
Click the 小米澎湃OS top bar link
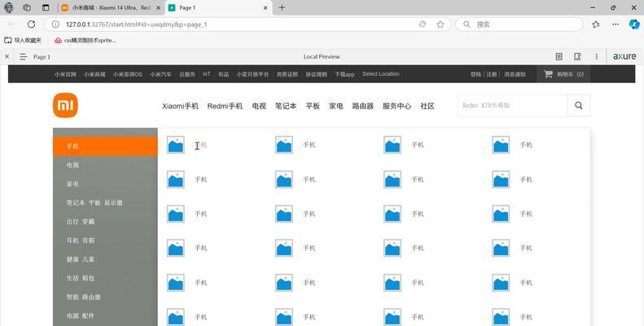point(127,74)
